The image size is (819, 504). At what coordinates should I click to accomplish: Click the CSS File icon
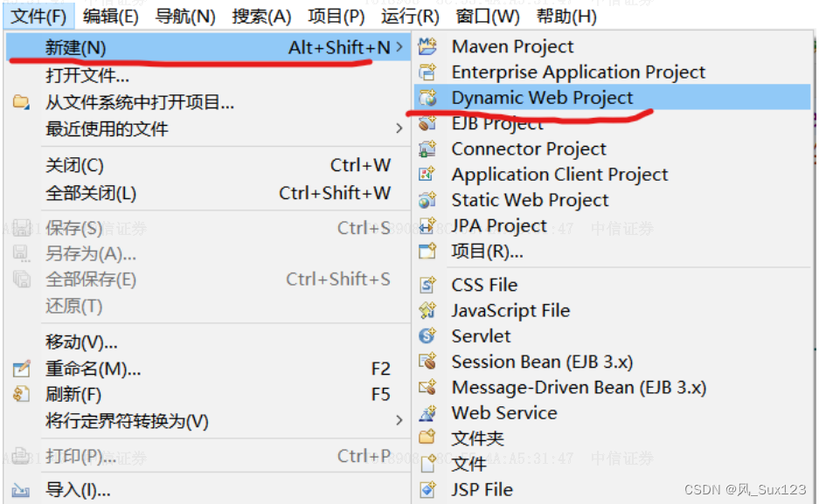click(x=427, y=285)
